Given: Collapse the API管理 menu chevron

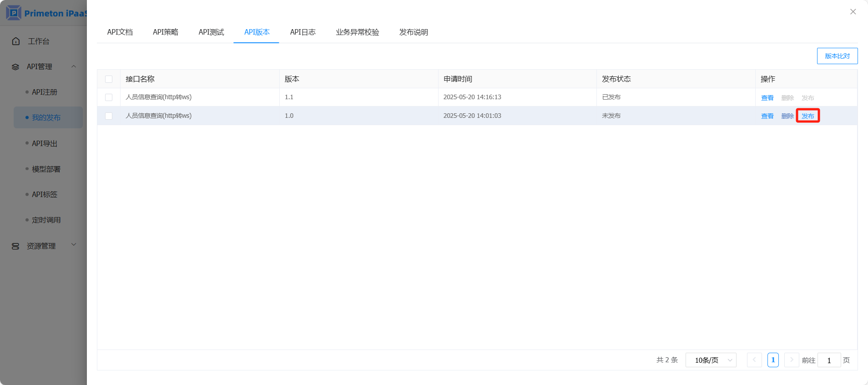Looking at the screenshot, I should point(74,66).
